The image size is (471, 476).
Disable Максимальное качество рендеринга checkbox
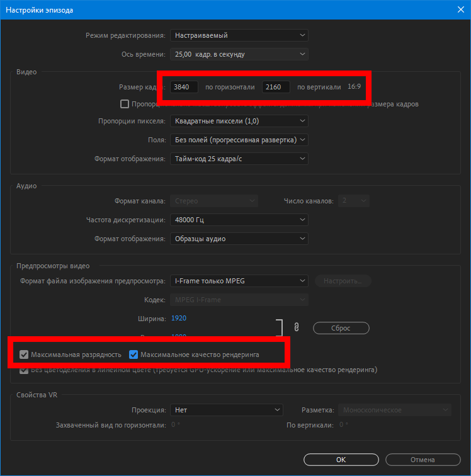pyautogui.click(x=133, y=354)
